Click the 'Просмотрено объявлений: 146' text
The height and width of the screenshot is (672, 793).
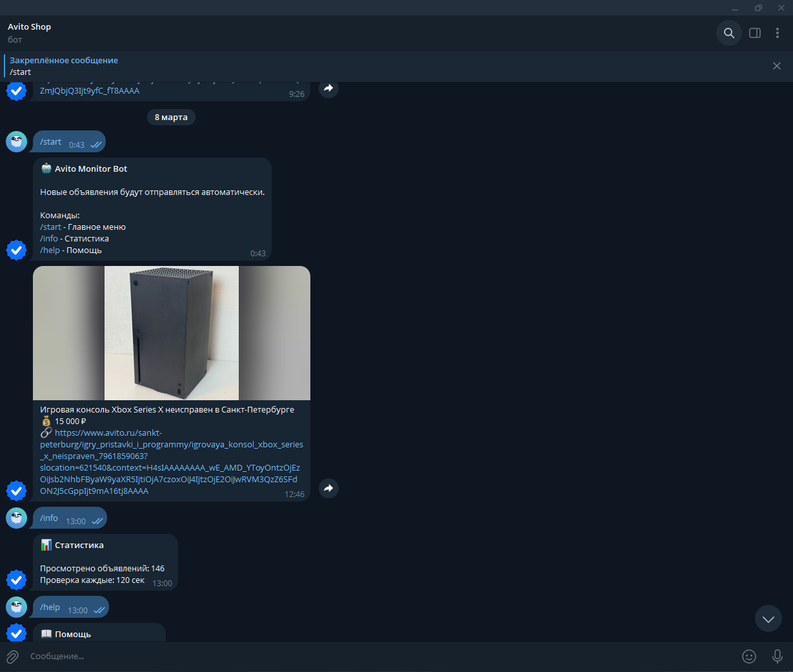pos(102,569)
